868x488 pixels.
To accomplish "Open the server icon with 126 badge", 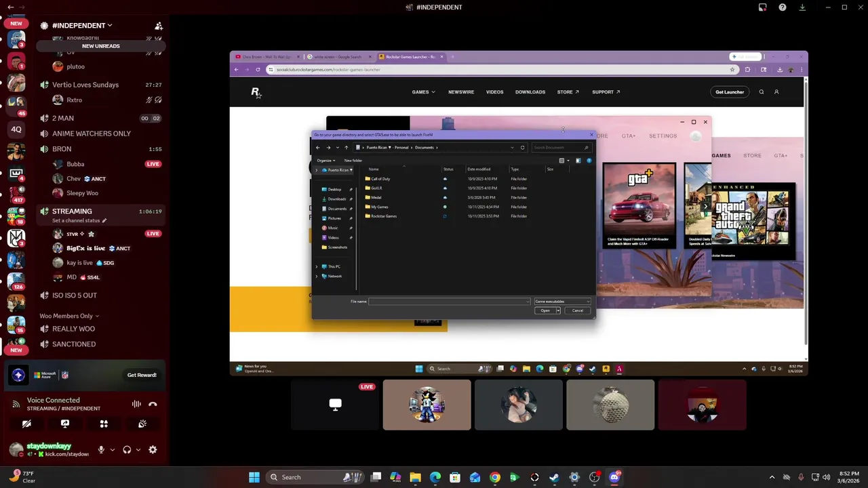I will click(16, 281).
